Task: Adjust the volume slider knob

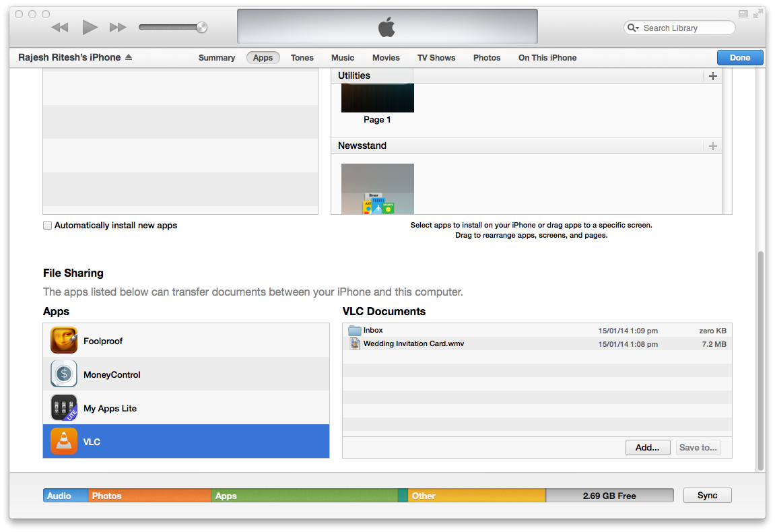Action: (201, 27)
